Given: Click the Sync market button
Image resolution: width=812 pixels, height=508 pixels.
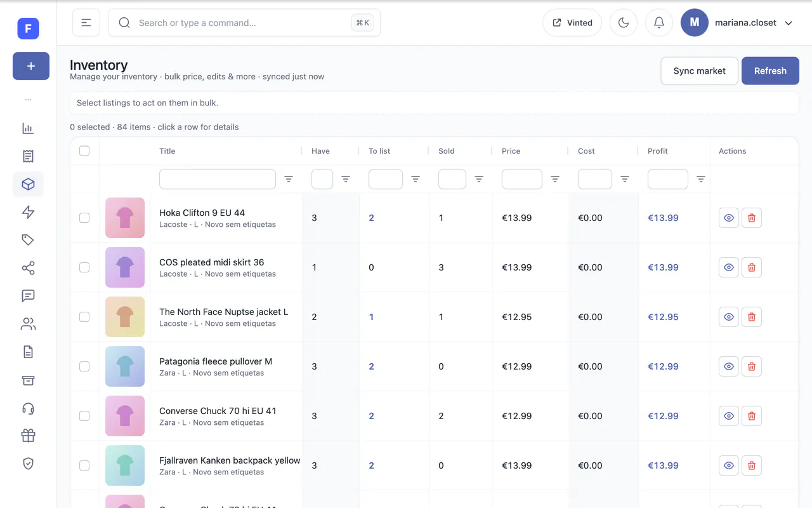Looking at the screenshot, I should (699, 71).
